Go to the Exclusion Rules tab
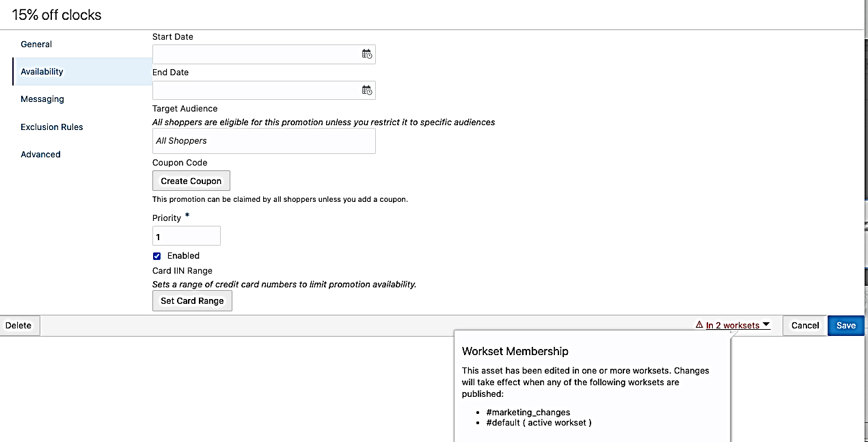 tap(52, 127)
